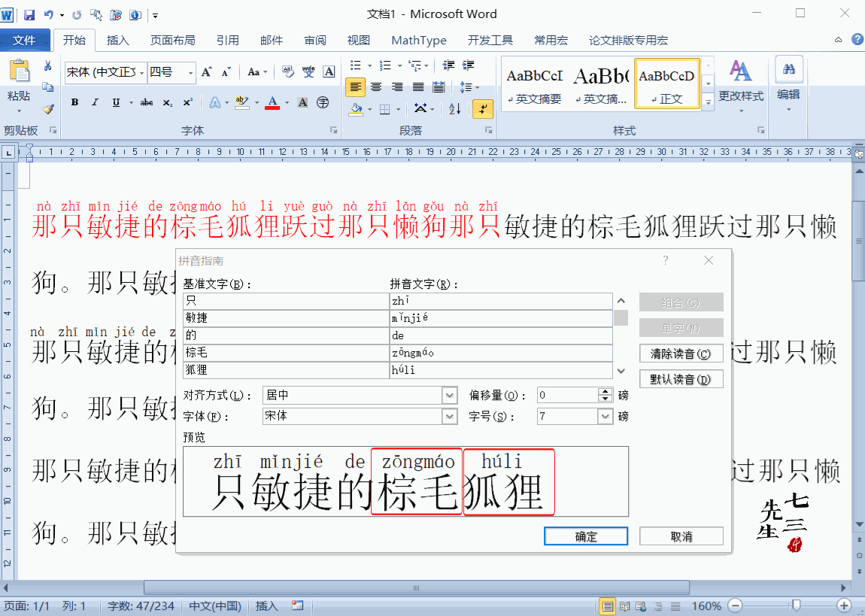Screen dimensions: 865x616
Task: Click the Clear Formatting eraser icon
Action: click(288, 71)
